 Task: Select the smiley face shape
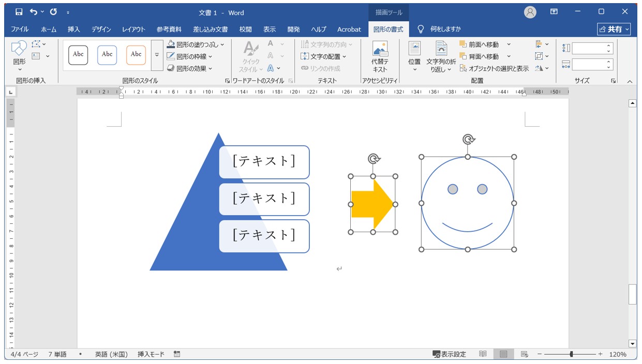coord(468,203)
